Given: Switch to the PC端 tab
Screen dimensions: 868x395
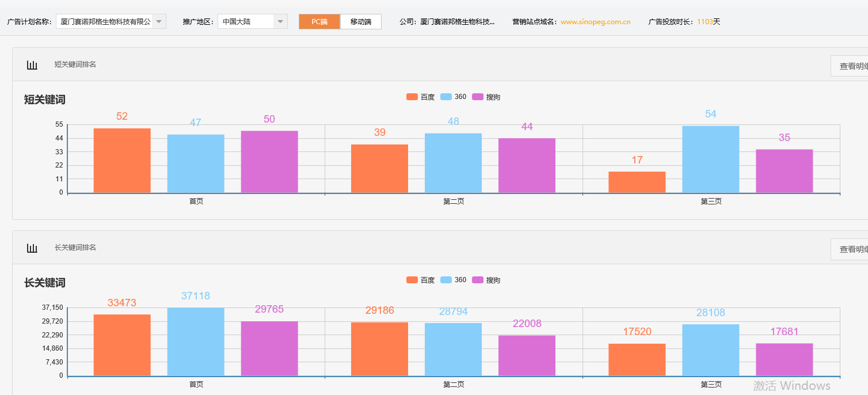Looking at the screenshot, I should (x=319, y=22).
